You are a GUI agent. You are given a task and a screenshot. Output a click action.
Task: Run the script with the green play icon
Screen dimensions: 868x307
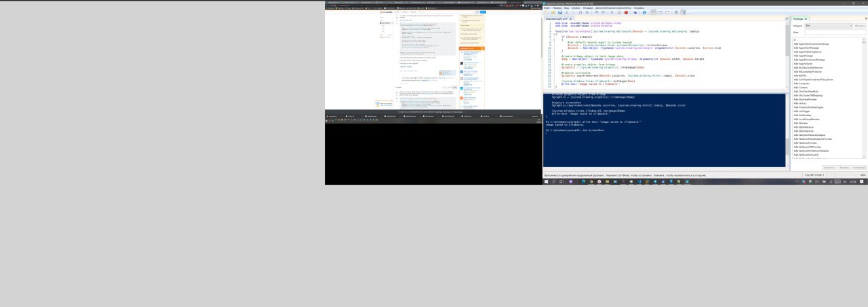612,12
